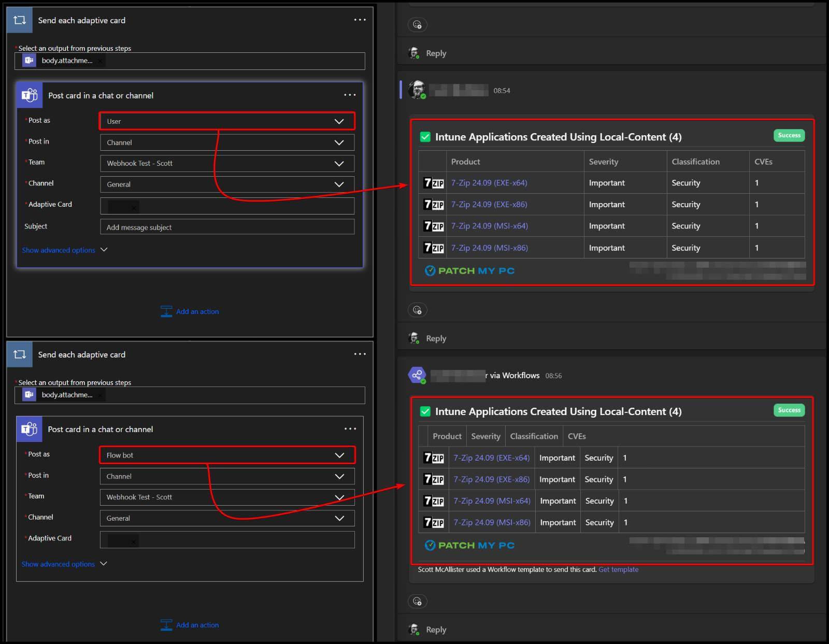
Task: Open 'Post as' dropdown showing User
Action: pos(227,121)
